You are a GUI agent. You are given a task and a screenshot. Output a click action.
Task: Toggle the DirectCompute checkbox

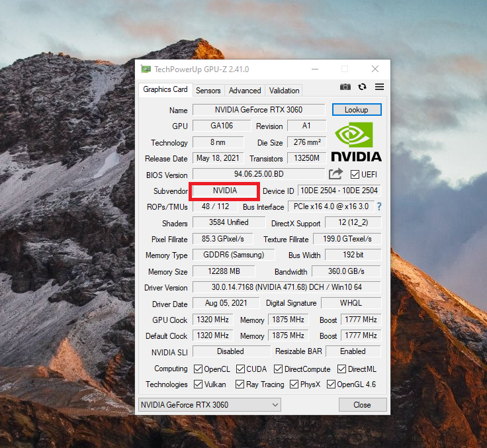coord(279,369)
